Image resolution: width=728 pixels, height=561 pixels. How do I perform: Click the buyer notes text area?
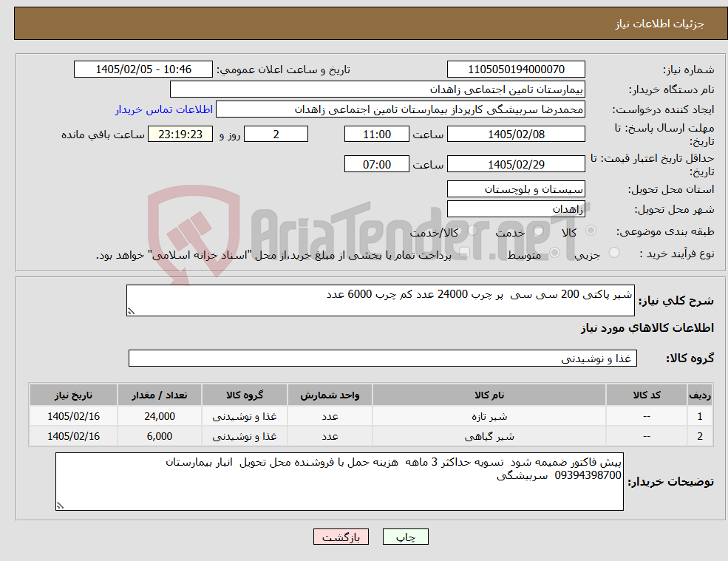pos(339,482)
